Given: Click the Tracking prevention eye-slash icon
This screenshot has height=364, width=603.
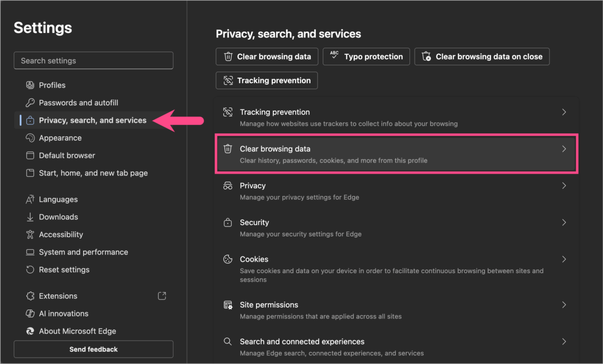Looking at the screenshot, I should pyautogui.click(x=228, y=80).
